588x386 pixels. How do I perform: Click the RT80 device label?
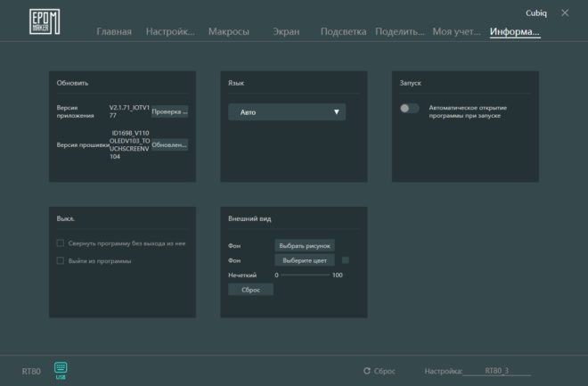pyautogui.click(x=31, y=372)
